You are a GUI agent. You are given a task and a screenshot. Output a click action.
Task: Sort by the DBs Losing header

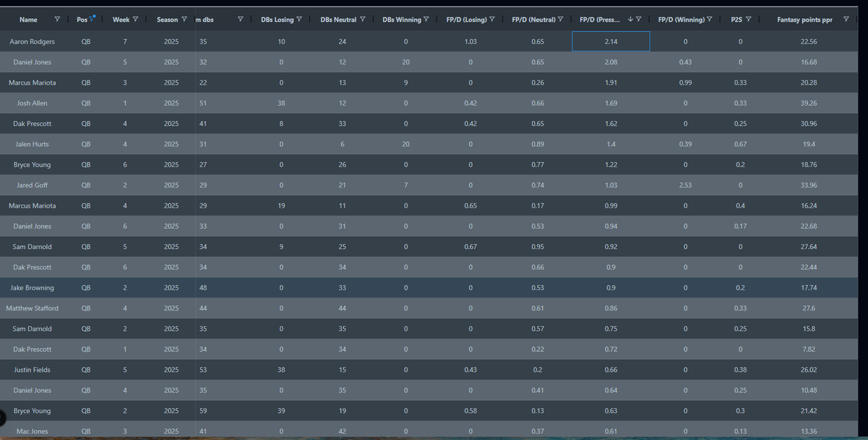click(x=277, y=20)
